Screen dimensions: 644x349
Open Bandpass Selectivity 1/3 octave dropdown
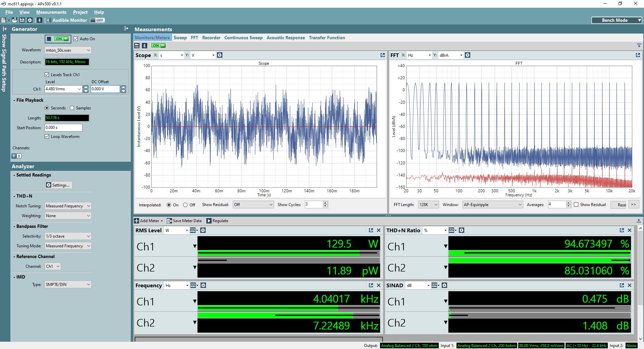[68, 236]
